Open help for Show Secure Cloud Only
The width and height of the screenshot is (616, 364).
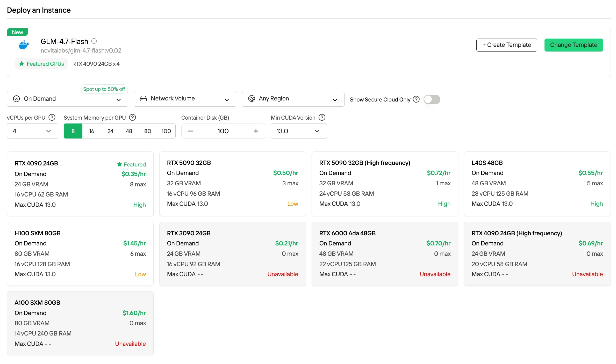pos(416,99)
